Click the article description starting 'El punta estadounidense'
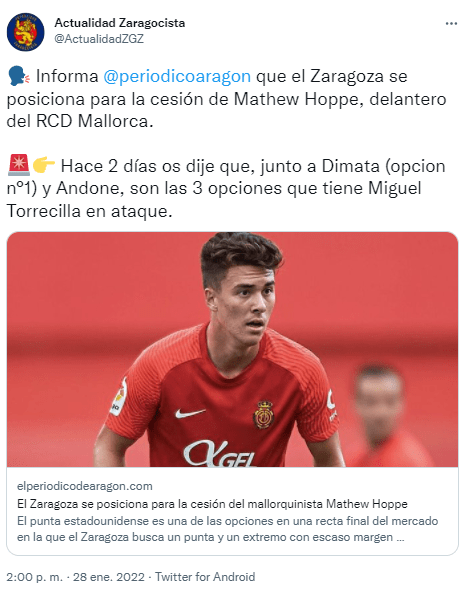Viewport: 466px width, 589px height. 228,529
